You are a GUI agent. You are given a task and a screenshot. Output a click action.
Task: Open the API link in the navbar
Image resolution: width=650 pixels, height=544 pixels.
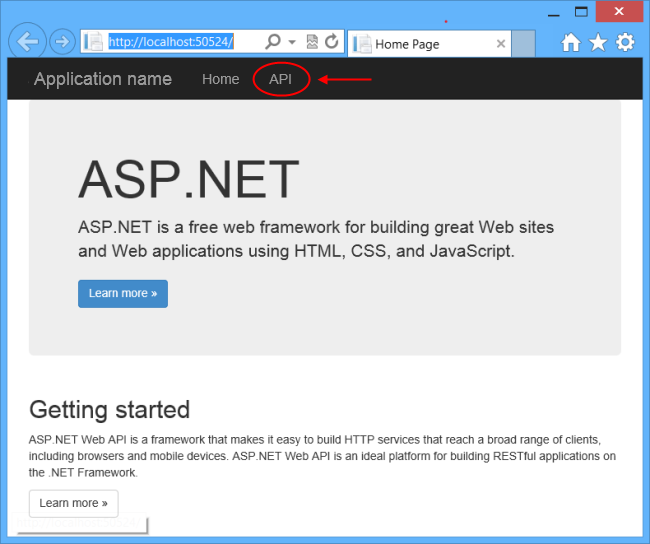coord(281,79)
